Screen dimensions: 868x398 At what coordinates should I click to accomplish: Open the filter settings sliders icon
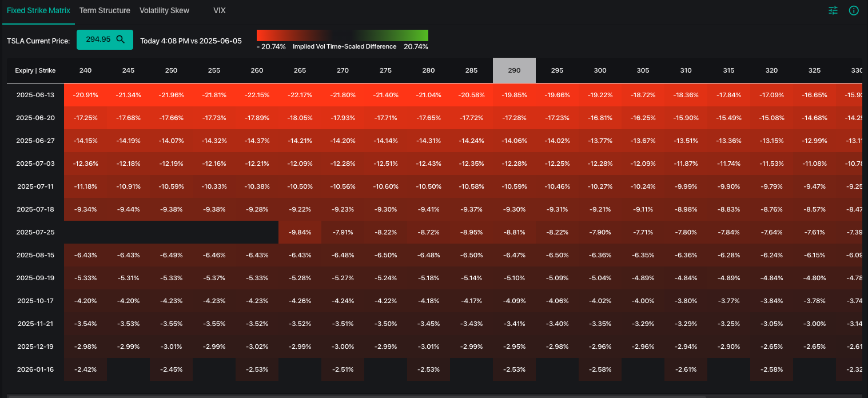[833, 10]
